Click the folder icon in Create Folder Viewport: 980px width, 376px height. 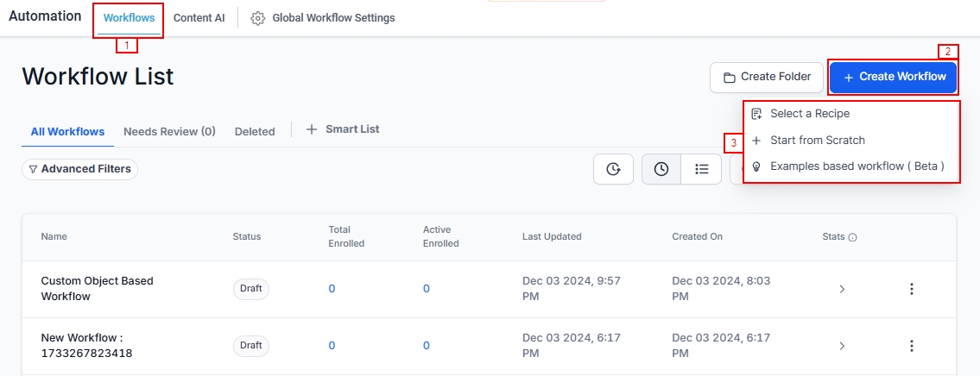730,78
